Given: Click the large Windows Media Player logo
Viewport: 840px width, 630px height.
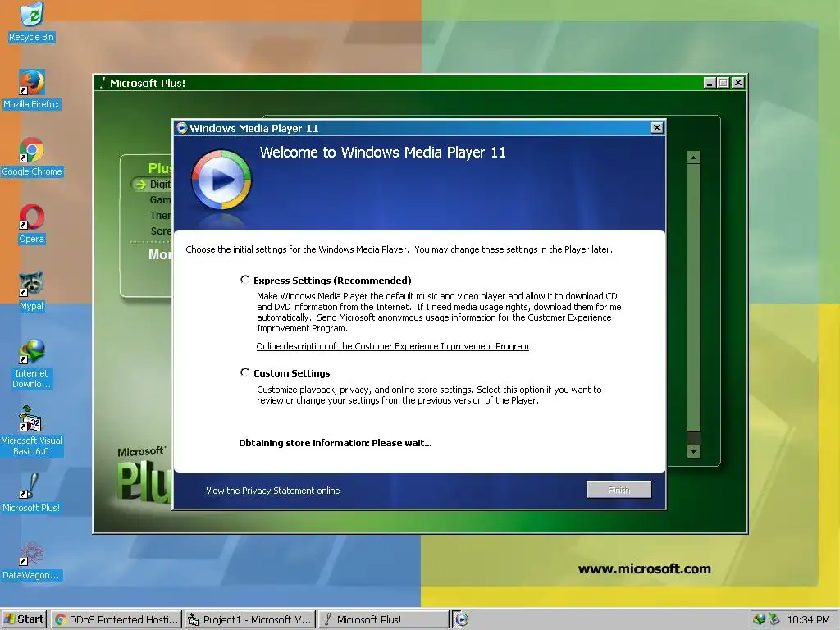Looking at the screenshot, I should click(x=221, y=180).
